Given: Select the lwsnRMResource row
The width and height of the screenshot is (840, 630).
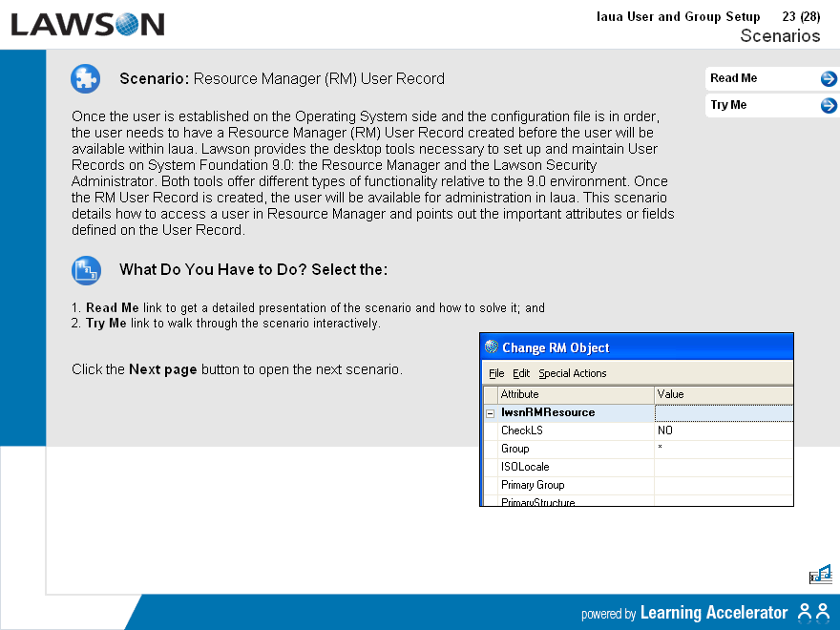Looking at the screenshot, I should pyautogui.click(x=638, y=412).
